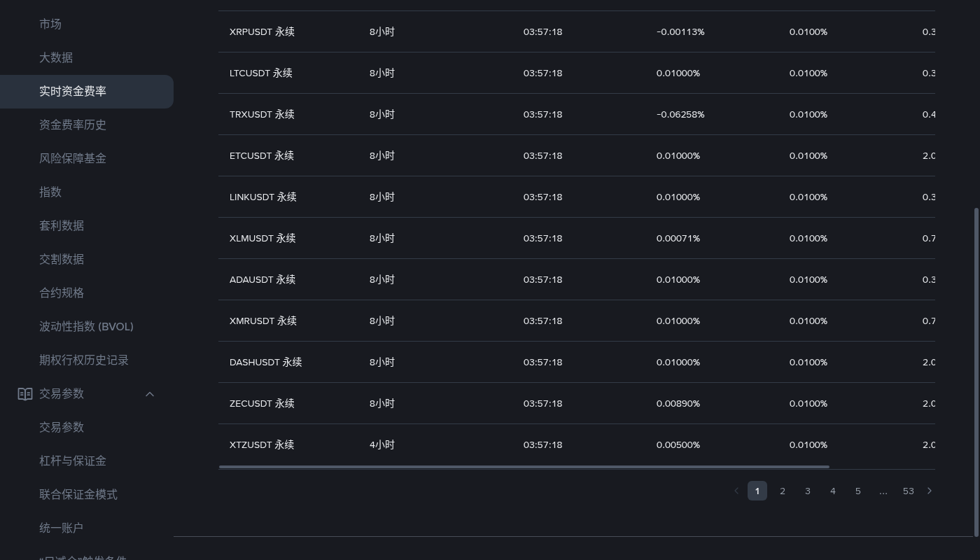Click DASHUSDT 永续 contract name
The height and width of the screenshot is (560, 980).
coord(265,362)
